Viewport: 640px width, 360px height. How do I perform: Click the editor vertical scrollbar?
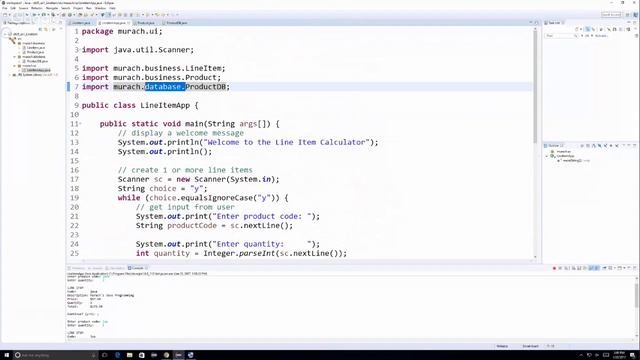click(x=535, y=86)
